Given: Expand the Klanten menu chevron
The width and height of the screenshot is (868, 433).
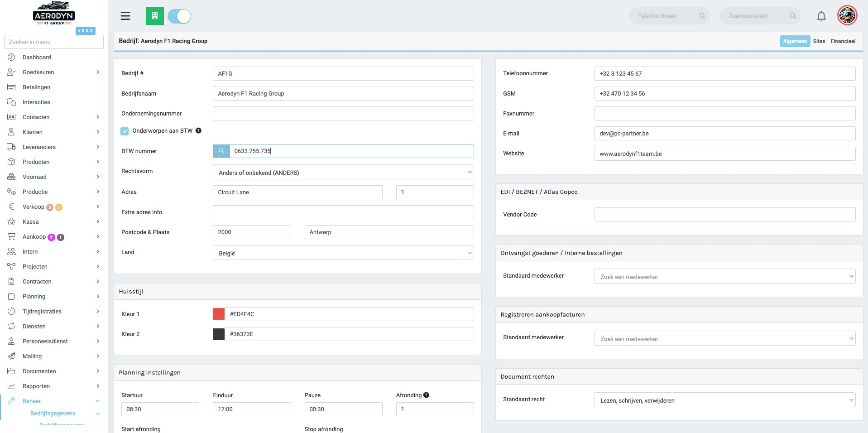Looking at the screenshot, I should pyautogui.click(x=98, y=132).
